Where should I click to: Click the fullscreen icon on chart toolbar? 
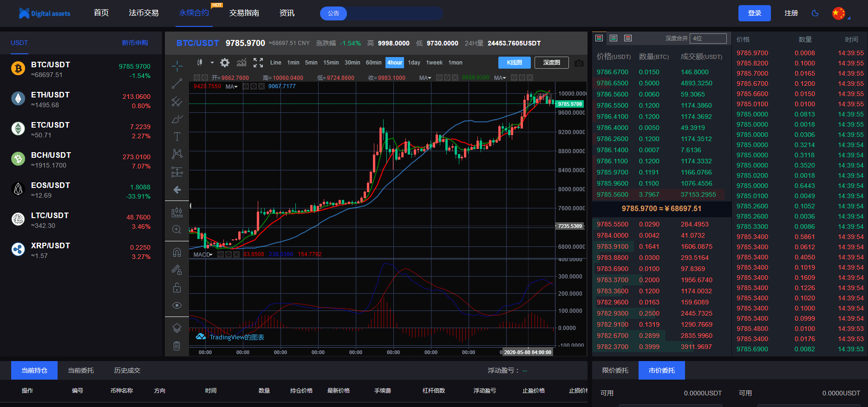click(258, 63)
